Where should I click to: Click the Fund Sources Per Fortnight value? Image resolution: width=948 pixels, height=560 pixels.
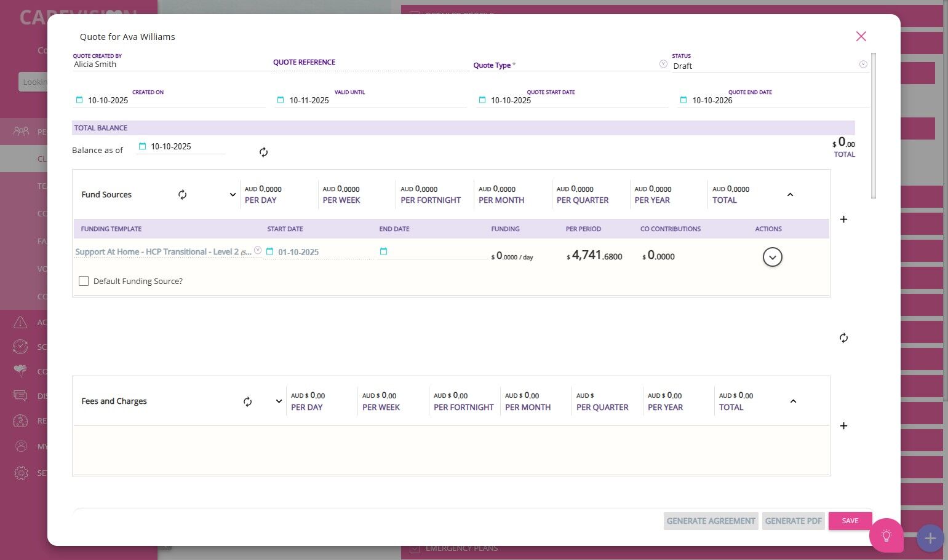point(419,189)
